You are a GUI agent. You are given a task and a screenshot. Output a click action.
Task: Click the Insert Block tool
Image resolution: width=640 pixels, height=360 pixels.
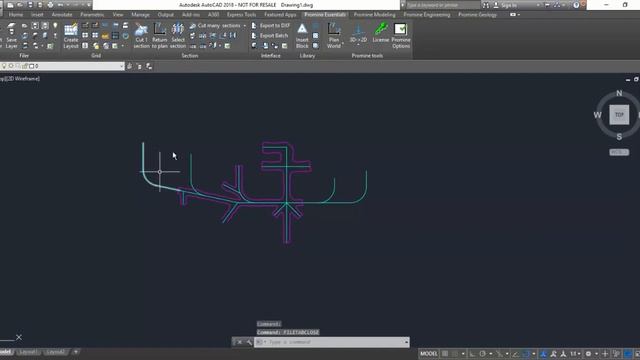[x=302, y=36]
